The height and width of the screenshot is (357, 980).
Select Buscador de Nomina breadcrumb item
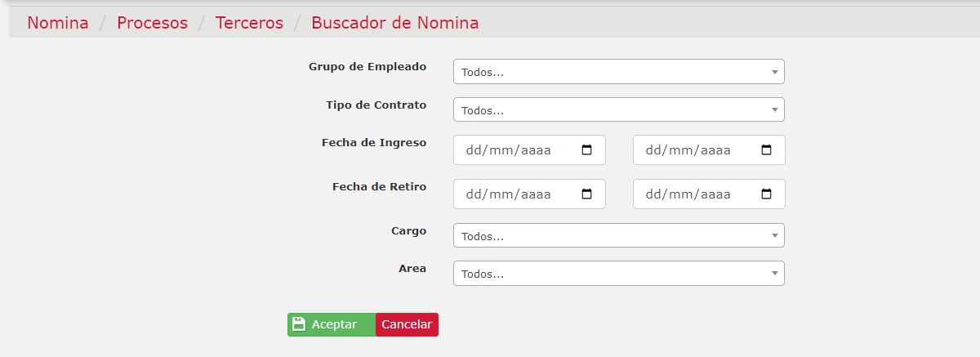click(394, 23)
